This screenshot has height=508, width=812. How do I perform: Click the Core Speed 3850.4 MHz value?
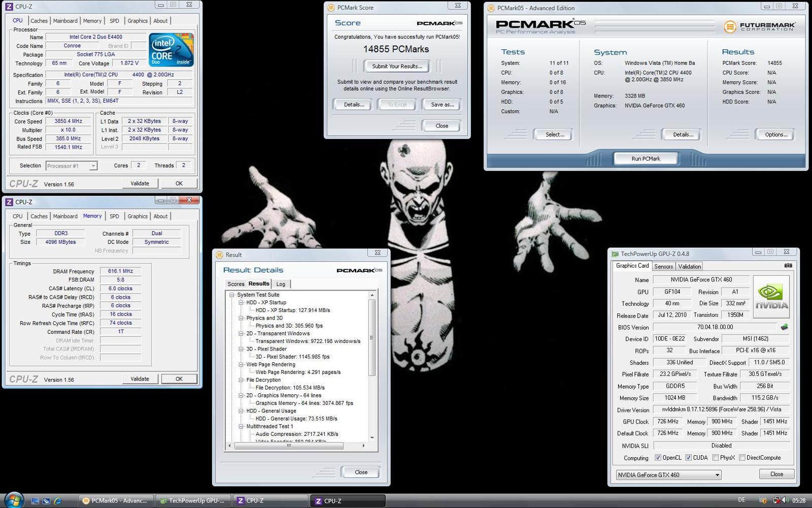(x=68, y=121)
